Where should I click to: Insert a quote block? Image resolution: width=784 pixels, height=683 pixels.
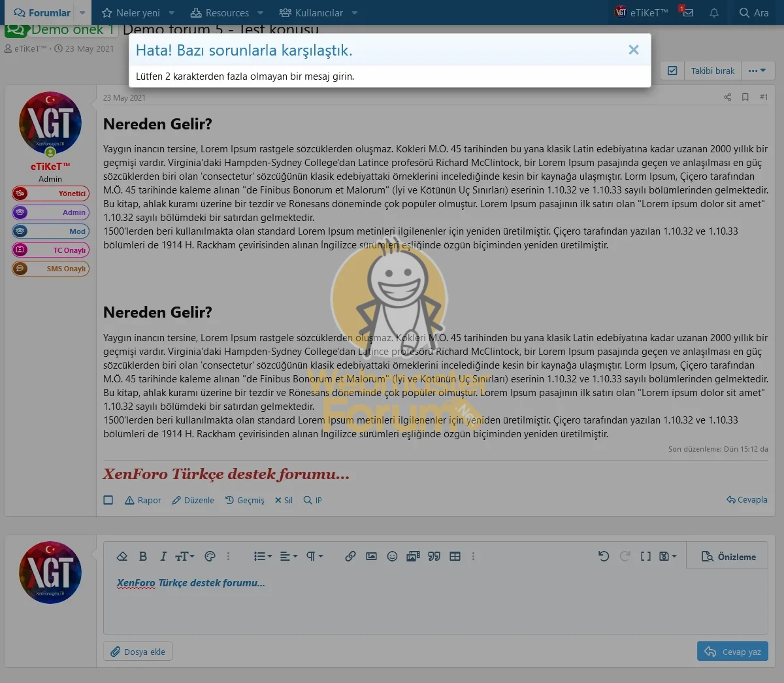[x=434, y=556]
